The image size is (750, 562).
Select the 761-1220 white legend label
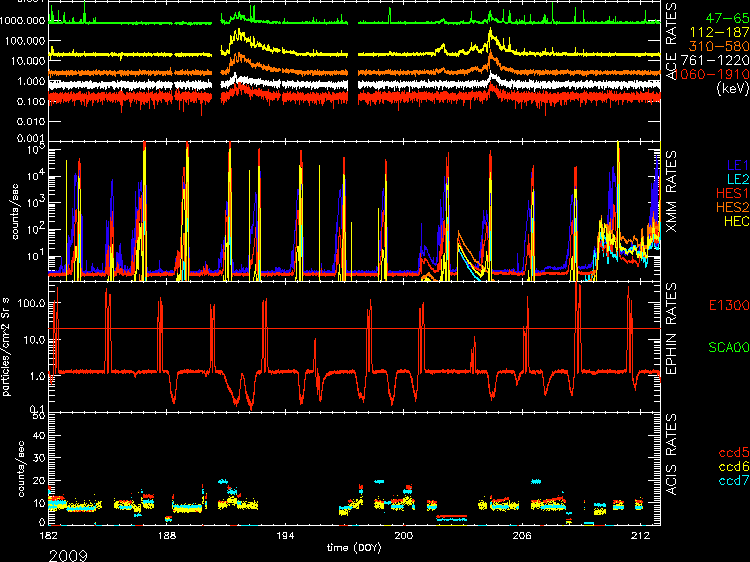pos(712,60)
